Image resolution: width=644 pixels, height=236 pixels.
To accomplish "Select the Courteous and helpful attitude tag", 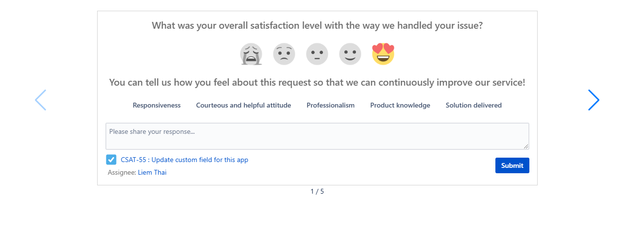I will tap(243, 105).
